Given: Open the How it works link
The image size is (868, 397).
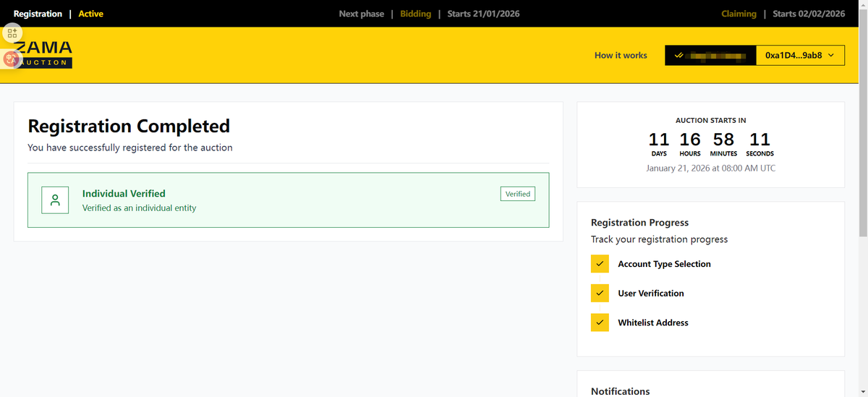Looking at the screenshot, I should pyautogui.click(x=621, y=55).
